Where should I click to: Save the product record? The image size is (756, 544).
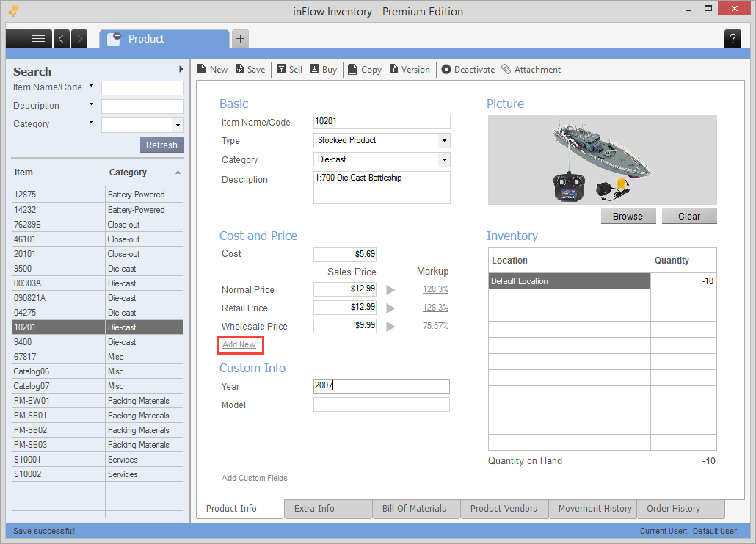point(250,70)
